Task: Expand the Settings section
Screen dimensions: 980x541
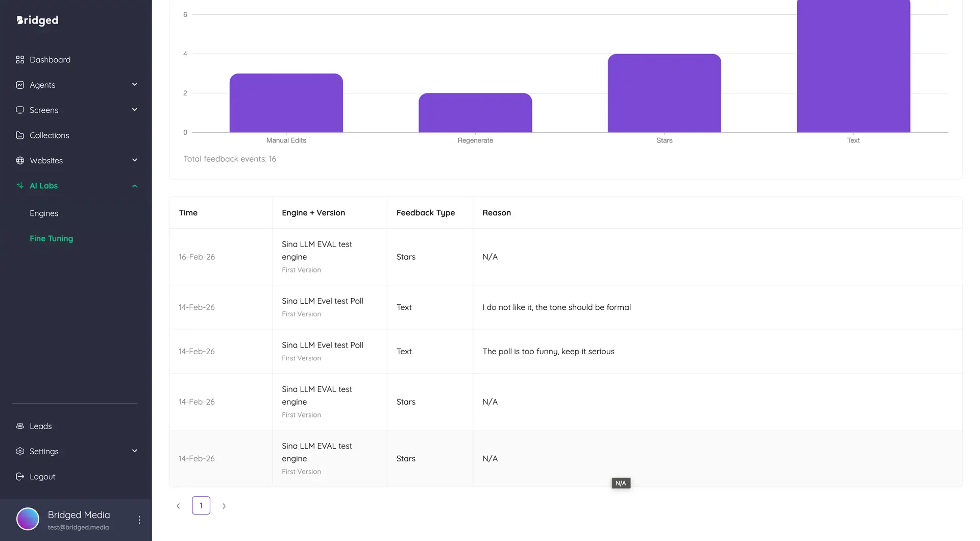Action: point(134,451)
